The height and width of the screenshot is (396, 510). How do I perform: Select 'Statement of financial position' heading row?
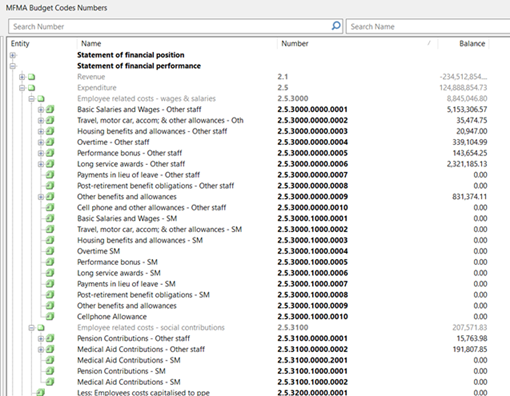pyautogui.click(x=131, y=55)
